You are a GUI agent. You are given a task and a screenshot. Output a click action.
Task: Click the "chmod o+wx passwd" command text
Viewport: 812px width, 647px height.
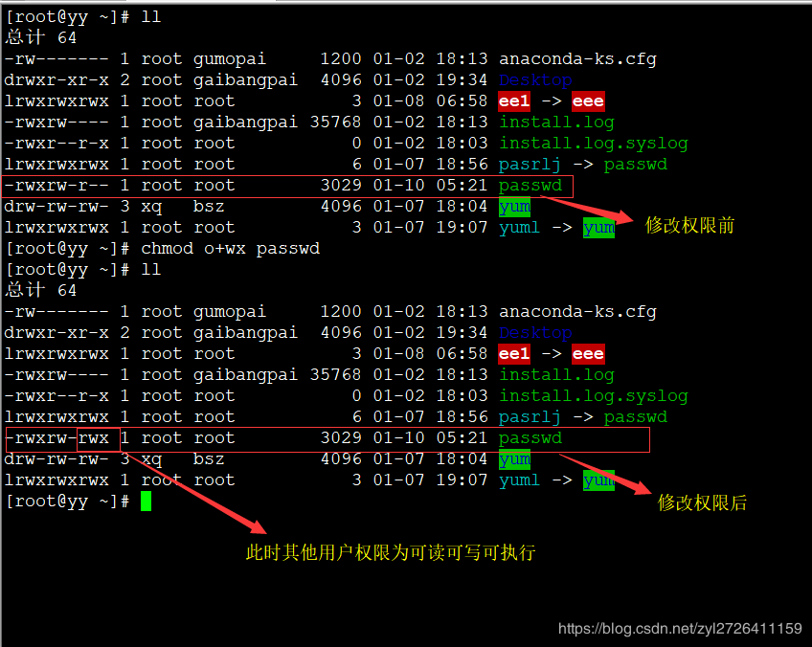point(231,249)
